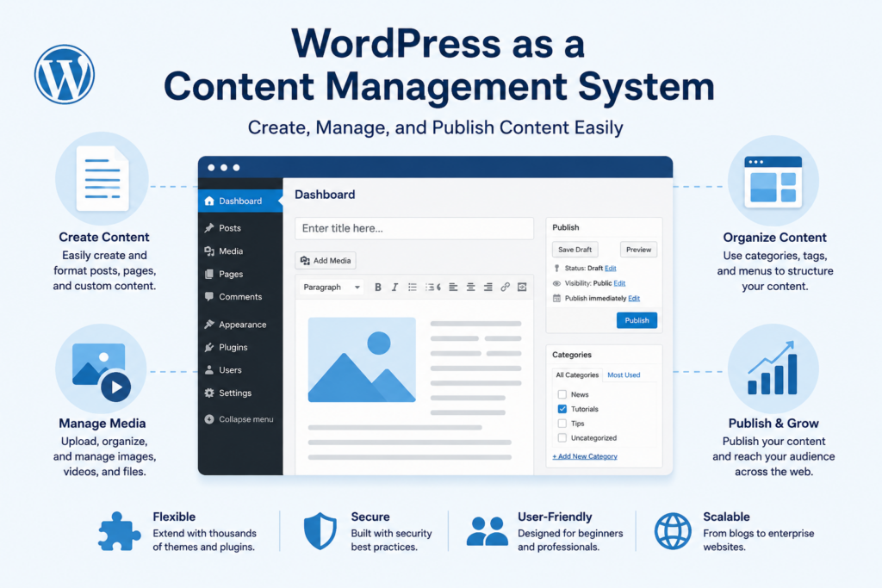
Task: Edit the Publish immediately schedule
Action: pos(634,299)
